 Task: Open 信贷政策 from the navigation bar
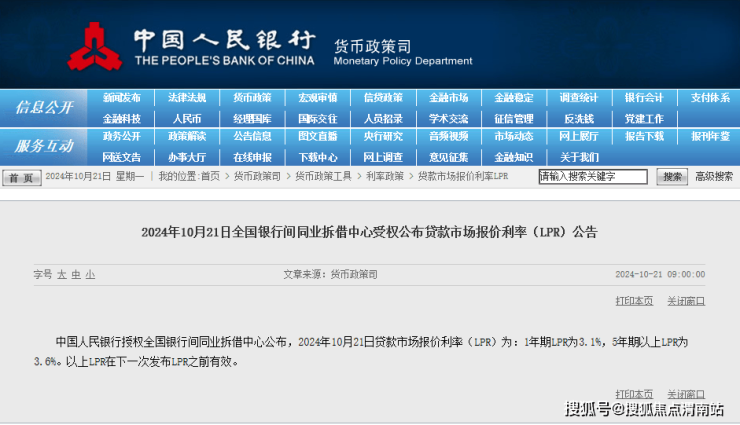click(383, 98)
